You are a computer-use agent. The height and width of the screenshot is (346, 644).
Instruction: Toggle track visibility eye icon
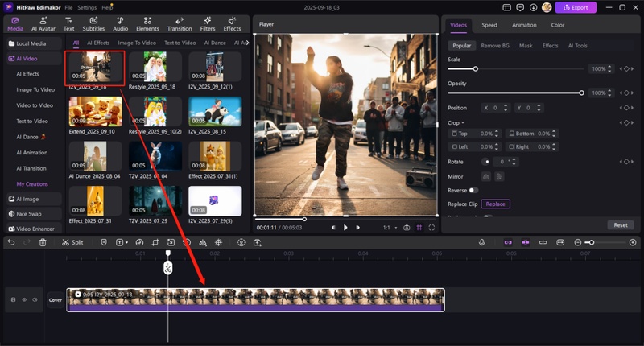[x=24, y=299]
